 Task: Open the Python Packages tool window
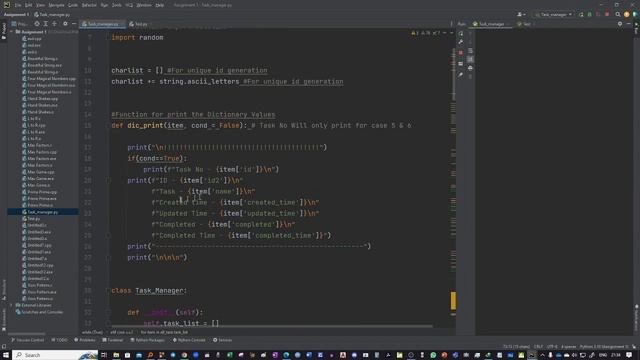click(x=147, y=340)
